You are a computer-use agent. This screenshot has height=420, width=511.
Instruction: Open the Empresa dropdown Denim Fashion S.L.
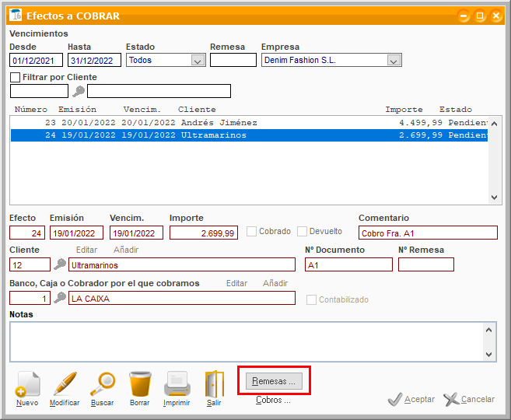[x=331, y=60]
